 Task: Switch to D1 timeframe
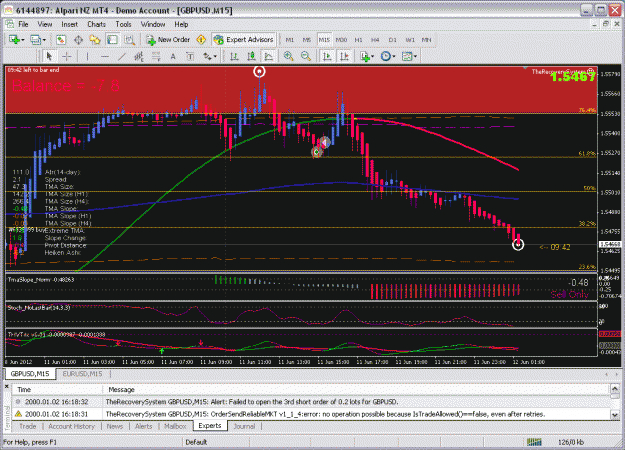[393, 40]
